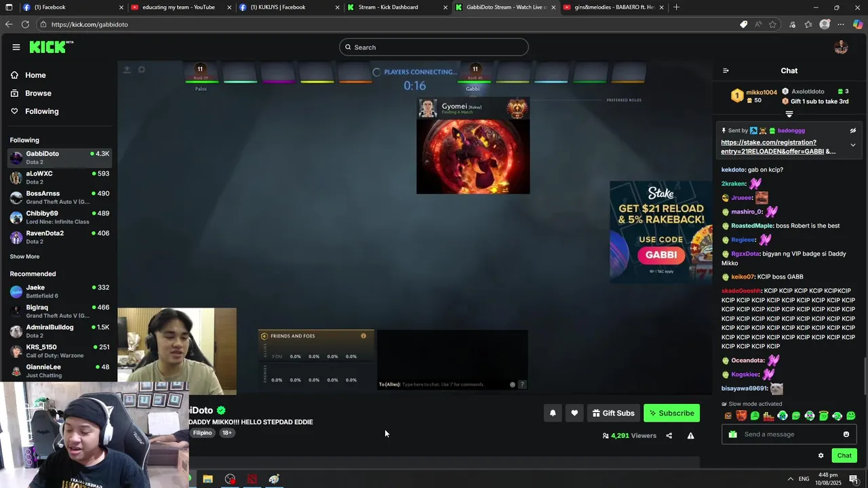868x488 pixels.
Task: Open the browser favorites list icon
Action: 808,24
